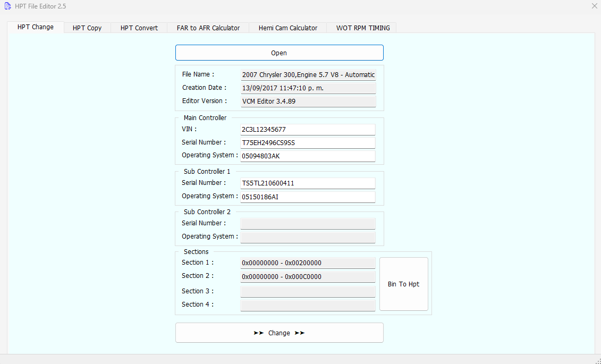Go to the Hemi Cam Calculator tab
The width and height of the screenshot is (601, 364).
point(288,28)
